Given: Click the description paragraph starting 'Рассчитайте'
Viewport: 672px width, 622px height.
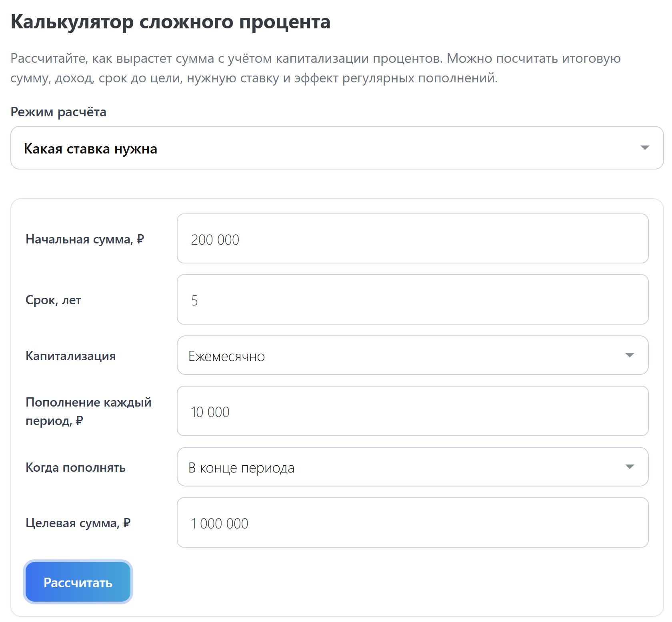Looking at the screenshot, I should [x=316, y=68].
